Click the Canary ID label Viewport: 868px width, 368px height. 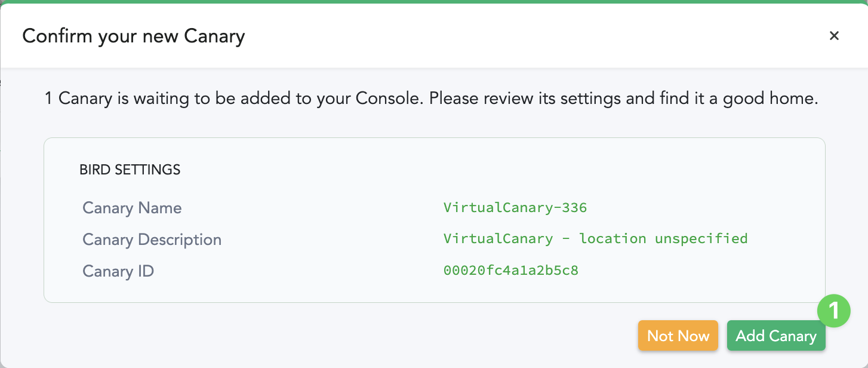(x=118, y=271)
